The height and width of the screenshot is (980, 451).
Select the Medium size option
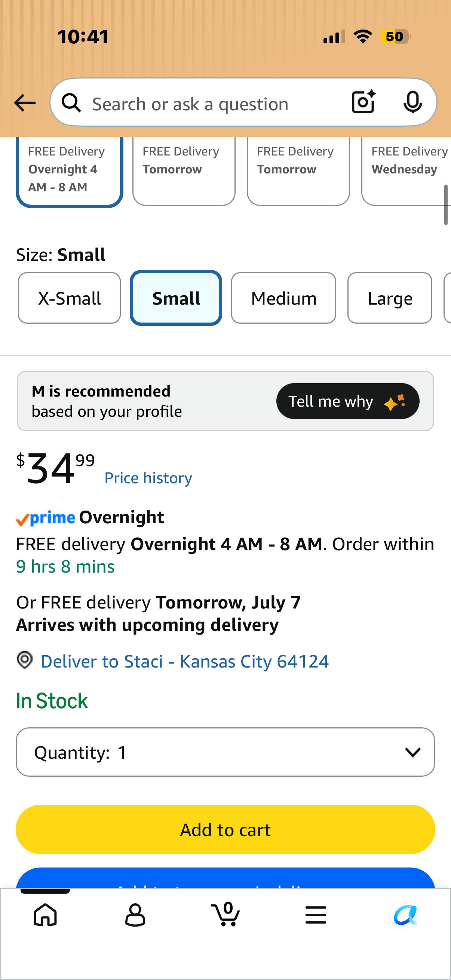point(283,298)
